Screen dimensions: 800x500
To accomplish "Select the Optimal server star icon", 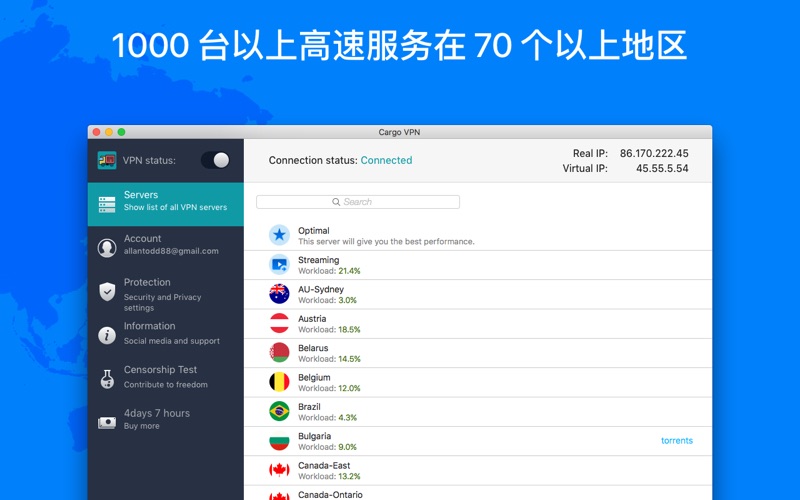I will (x=279, y=235).
